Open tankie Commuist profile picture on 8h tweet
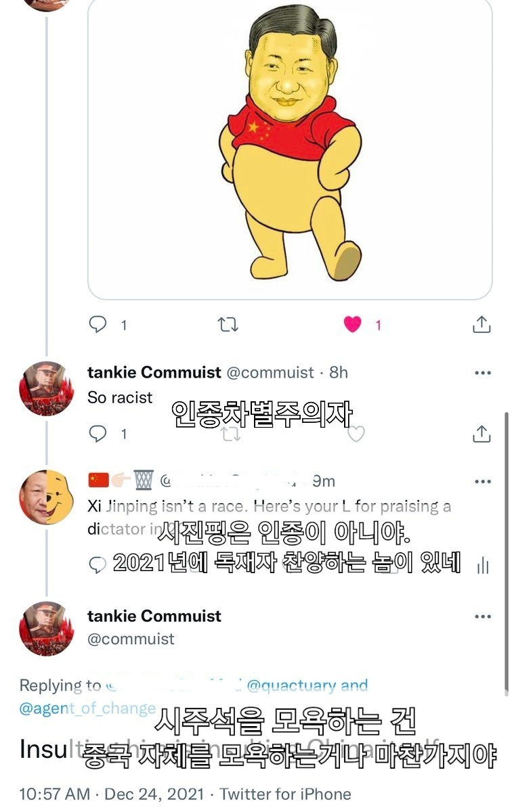Image resolution: width=512 pixels, height=812 pixels. 46,388
